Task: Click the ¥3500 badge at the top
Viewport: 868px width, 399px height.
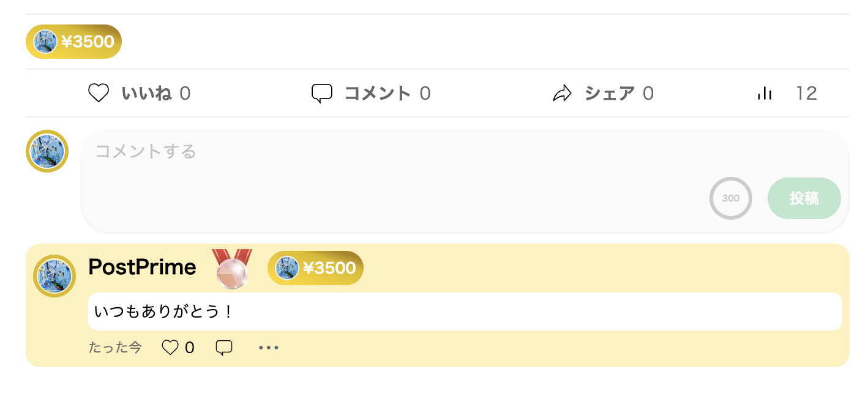Action: 73,42
